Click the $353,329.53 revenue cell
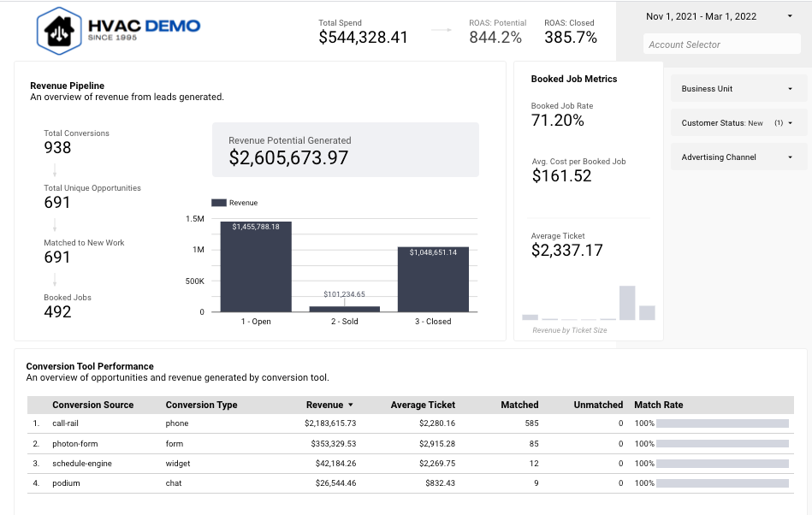The width and height of the screenshot is (812, 515). (334, 444)
